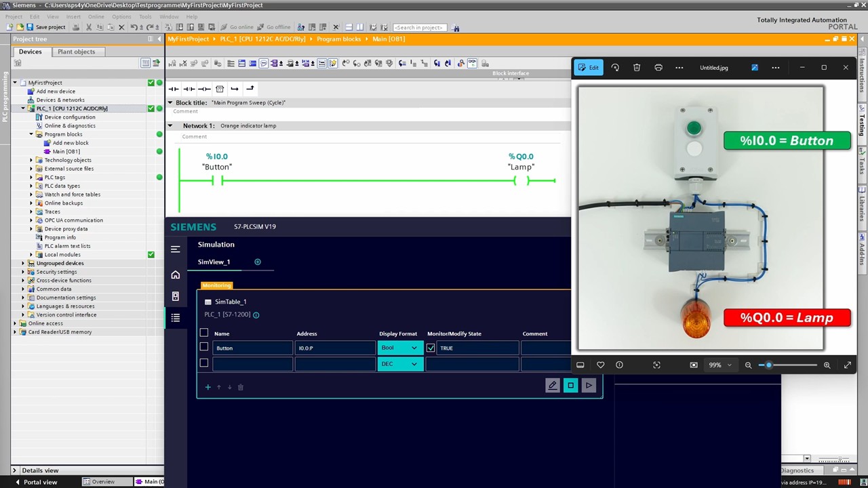Open the Project menu
Image resolution: width=868 pixels, height=488 pixels.
click(14, 16)
